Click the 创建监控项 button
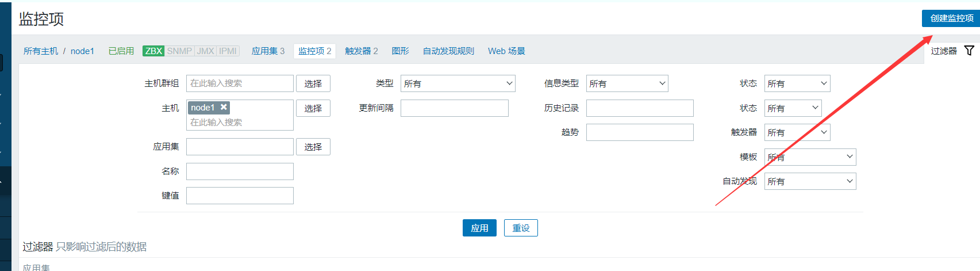 pos(951,18)
